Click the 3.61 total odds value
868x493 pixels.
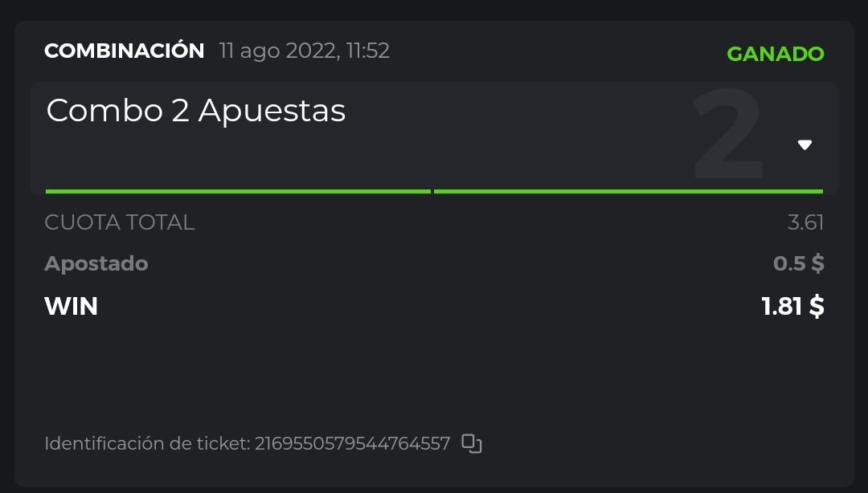[805, 222]
